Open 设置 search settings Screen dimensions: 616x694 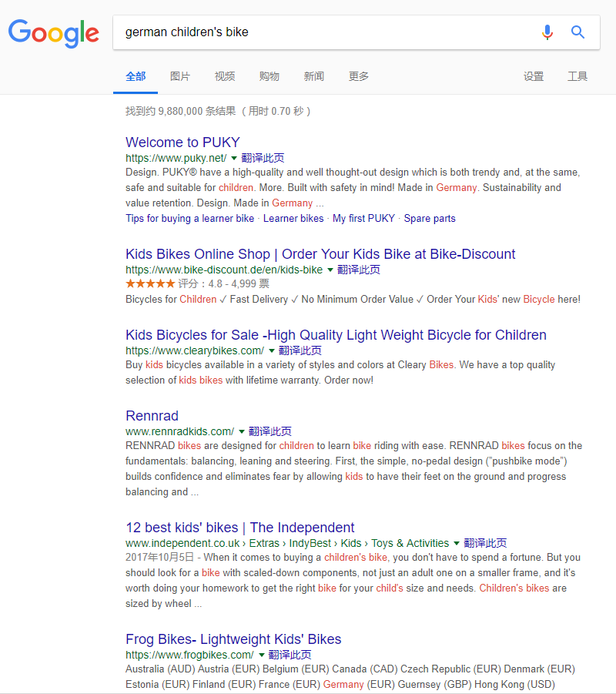(534, 76)
